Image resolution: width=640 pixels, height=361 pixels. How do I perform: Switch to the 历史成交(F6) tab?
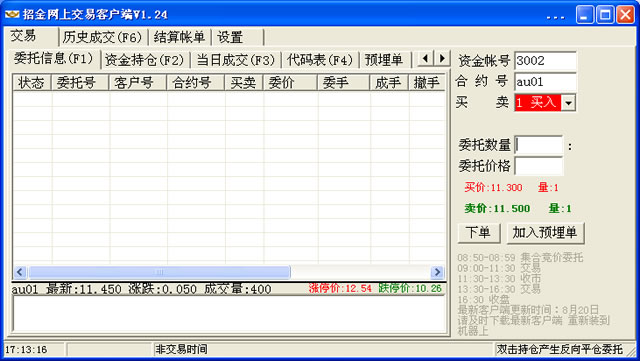tap(102, 38)
